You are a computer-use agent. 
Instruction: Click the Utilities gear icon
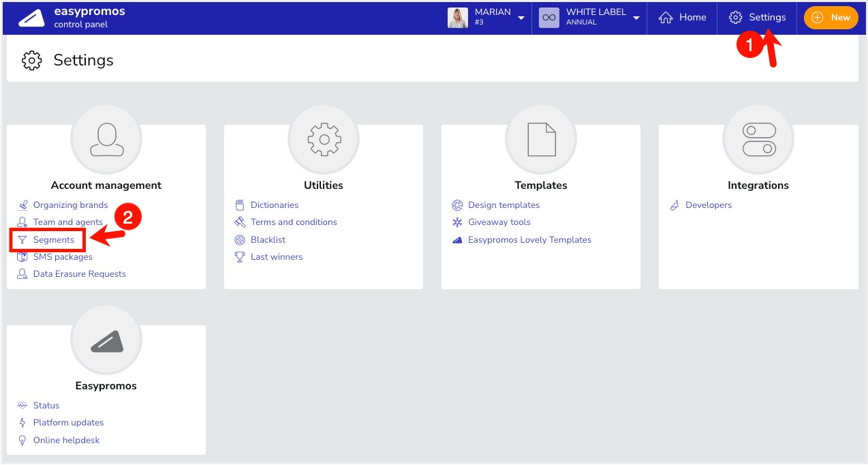pos(324,139)
